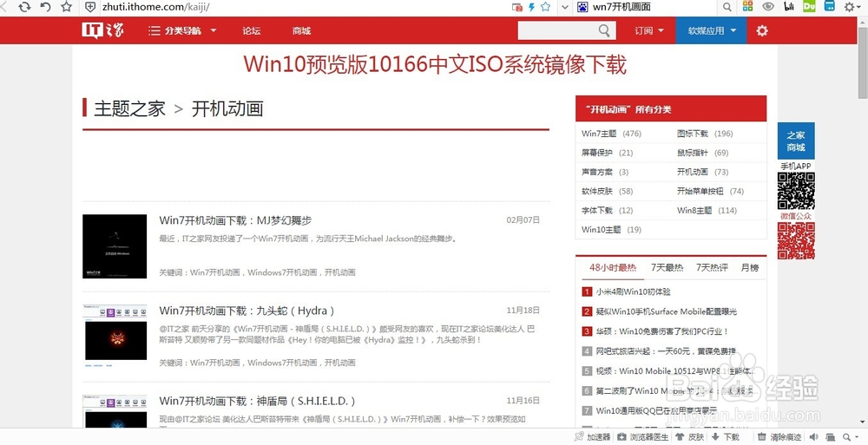Expand the 订阅 dropdown
Screen dimensions: 868x445
[648, 31]
